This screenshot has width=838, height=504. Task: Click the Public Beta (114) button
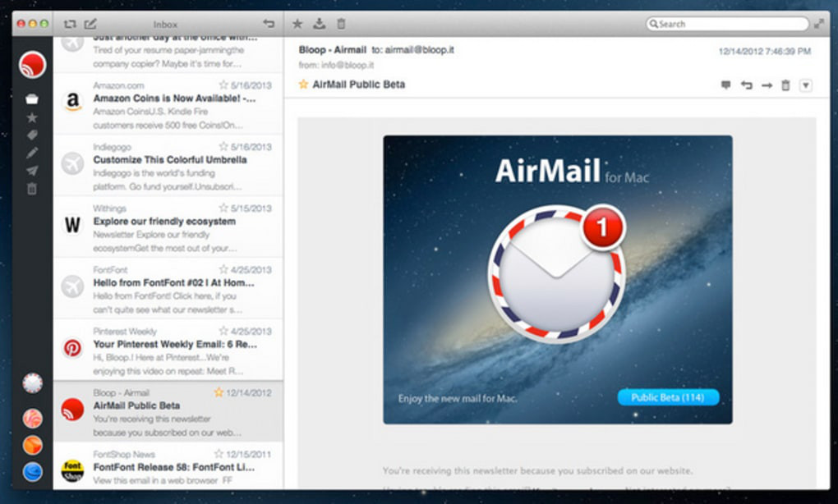[668, 397]
